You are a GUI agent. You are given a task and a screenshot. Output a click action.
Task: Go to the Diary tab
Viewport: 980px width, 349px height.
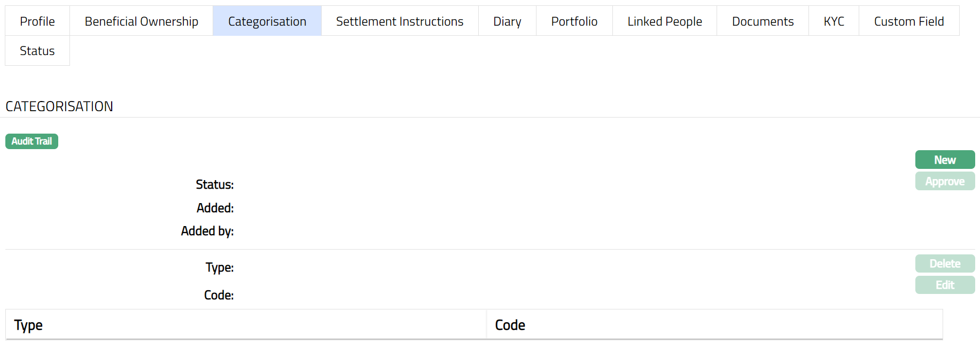(x=507, y=21)
